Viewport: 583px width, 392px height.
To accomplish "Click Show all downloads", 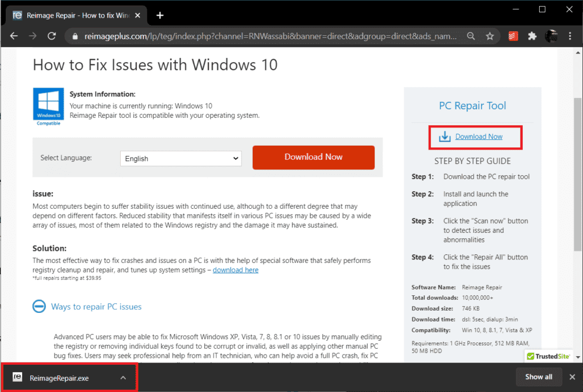I will (539, 377).
